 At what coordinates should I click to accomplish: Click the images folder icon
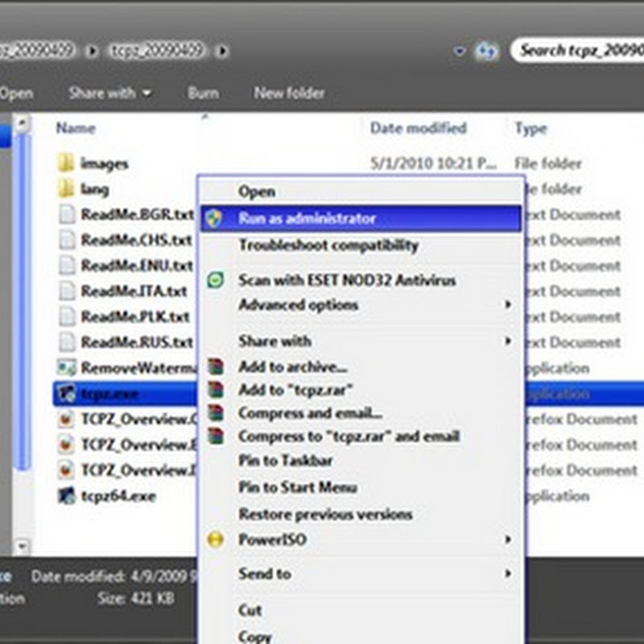click(66, 163)
